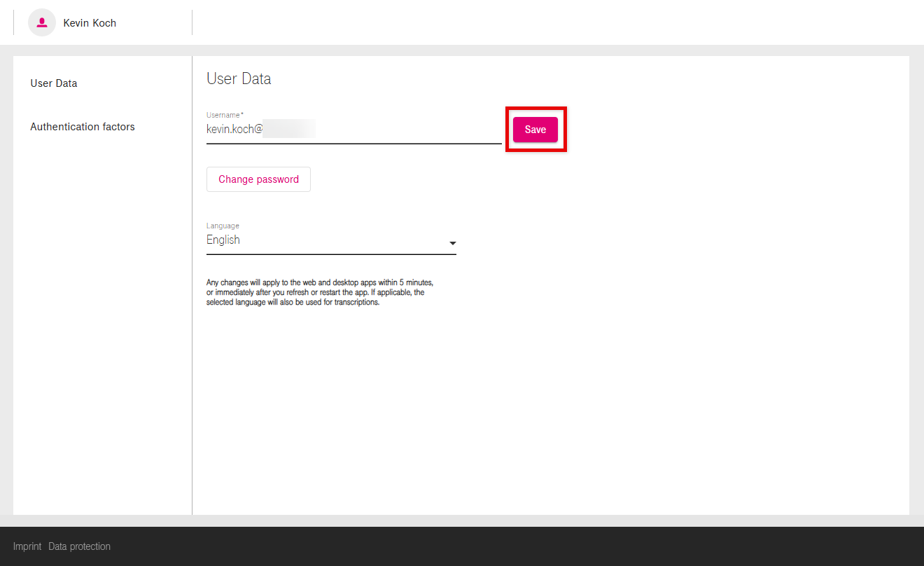
Task: Click the blurred email domain in username
Action: [288, 130]
